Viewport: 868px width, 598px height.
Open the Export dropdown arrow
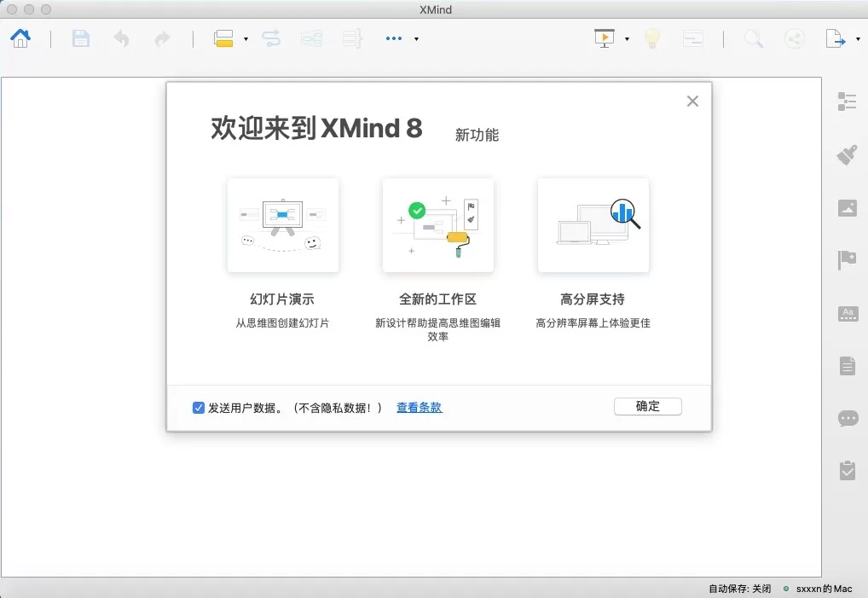tap(858, 38)
